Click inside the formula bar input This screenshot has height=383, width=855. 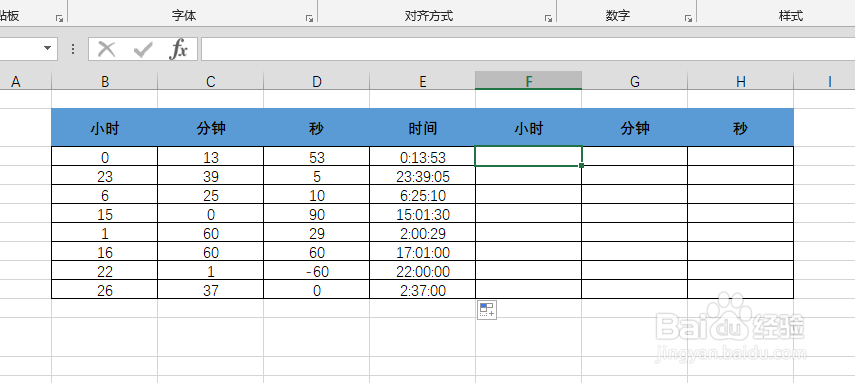point(528,49)
